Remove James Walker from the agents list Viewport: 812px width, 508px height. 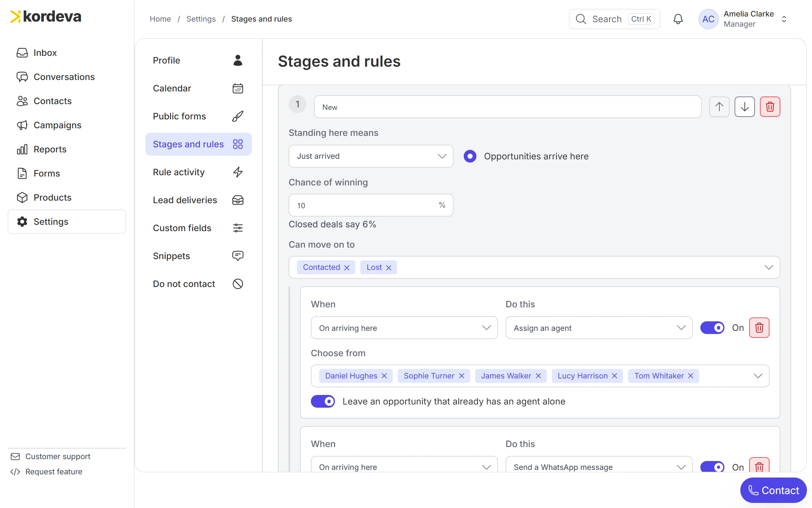point(539,376)
